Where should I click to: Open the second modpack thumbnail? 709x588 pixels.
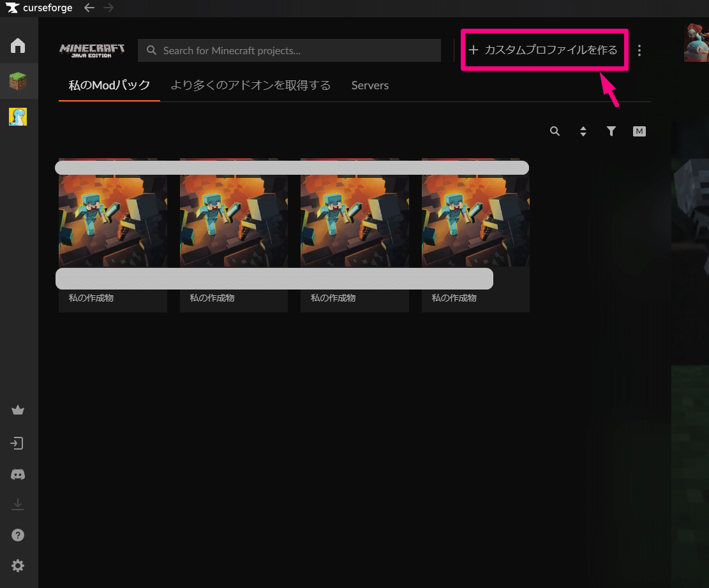click(234, 212)
